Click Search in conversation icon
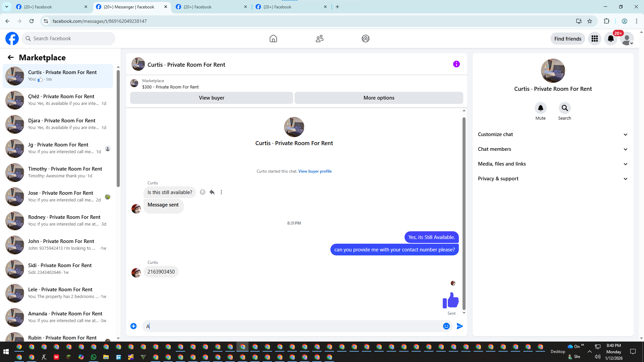 pyautogui.click(x=565, y=108)
